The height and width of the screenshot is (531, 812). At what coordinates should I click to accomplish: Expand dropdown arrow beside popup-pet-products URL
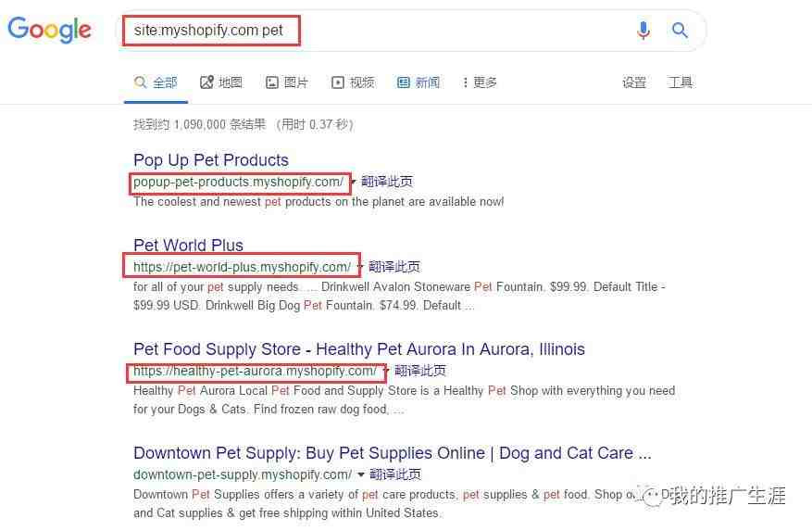click(353, 182)
